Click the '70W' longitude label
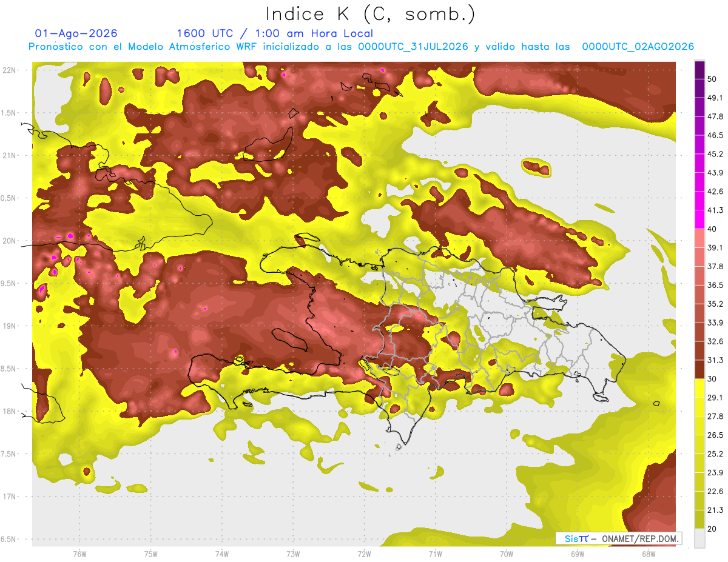Viewport: 728px width, 562px height. (x=507, y=554)
